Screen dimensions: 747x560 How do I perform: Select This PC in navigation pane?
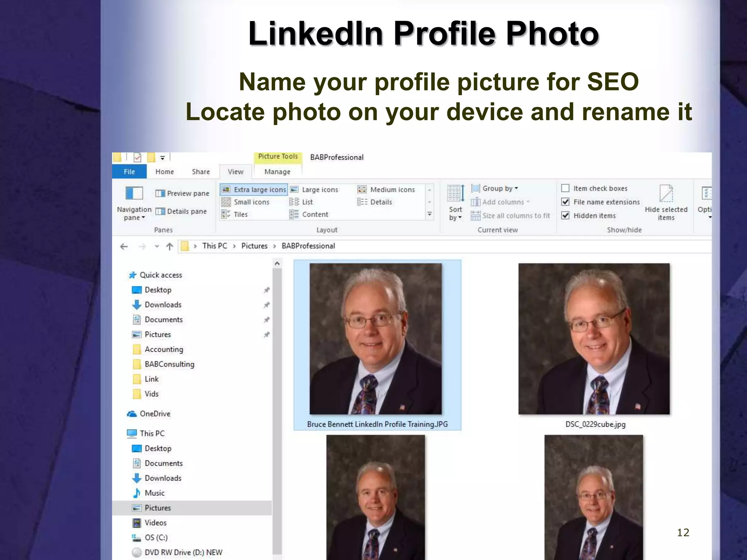click(152, 433)
